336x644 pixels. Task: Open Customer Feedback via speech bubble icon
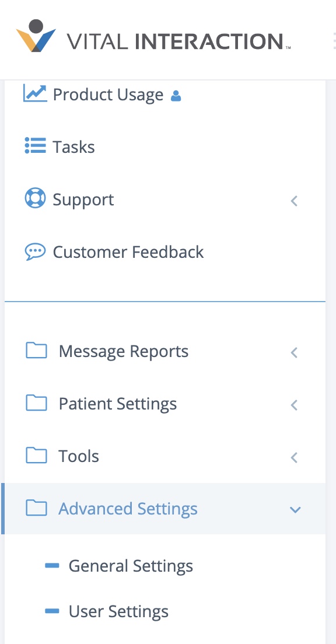(x=34, y=251)
